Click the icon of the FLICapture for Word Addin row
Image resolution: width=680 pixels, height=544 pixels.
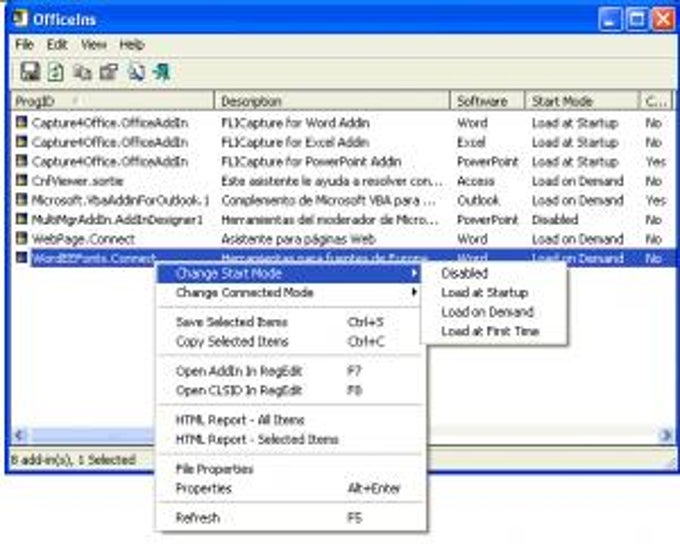pyautogui.click(x=22, y=122)
